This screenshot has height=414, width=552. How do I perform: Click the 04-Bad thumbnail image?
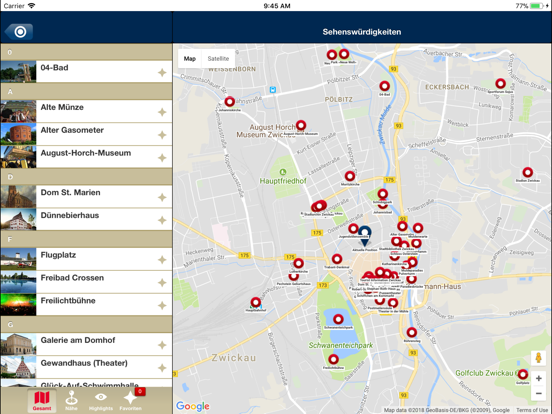pyautogui.click(x=18, y=71)
